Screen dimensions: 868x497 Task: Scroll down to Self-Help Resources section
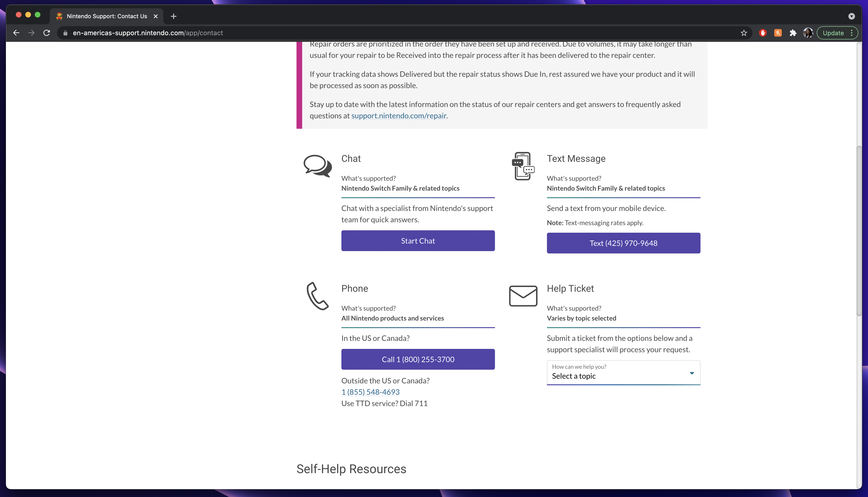coord(351,468)
